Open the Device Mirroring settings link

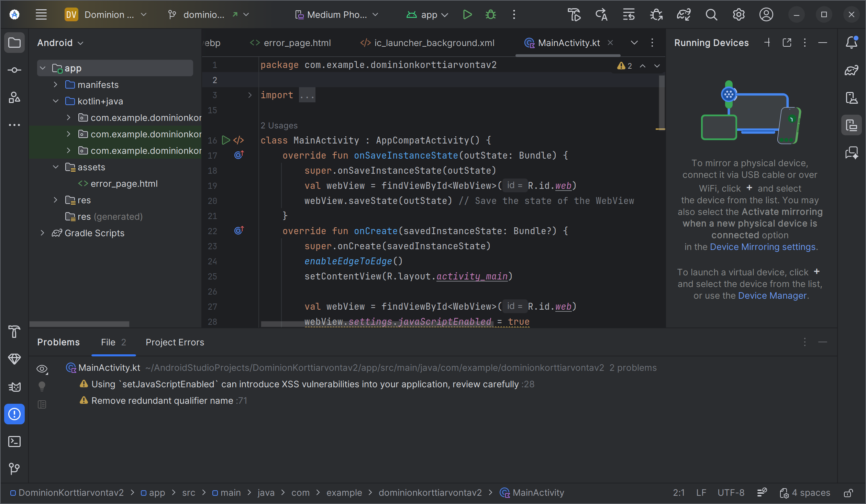[763, 247]
